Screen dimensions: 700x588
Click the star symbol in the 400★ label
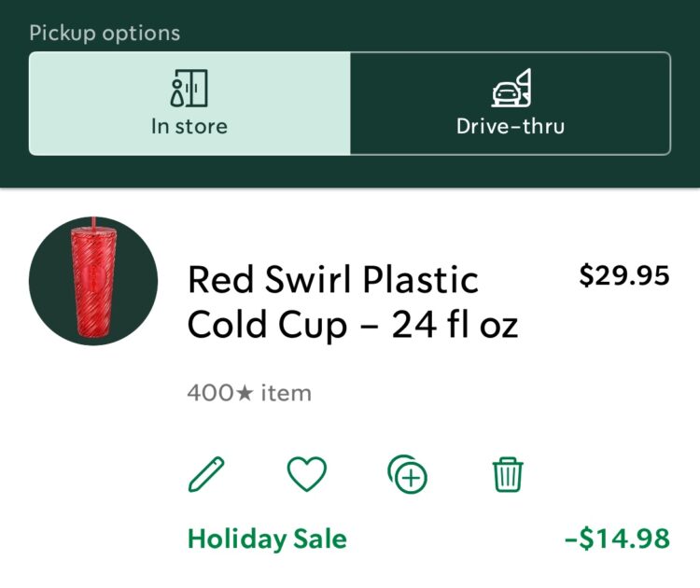coord(245,394)
